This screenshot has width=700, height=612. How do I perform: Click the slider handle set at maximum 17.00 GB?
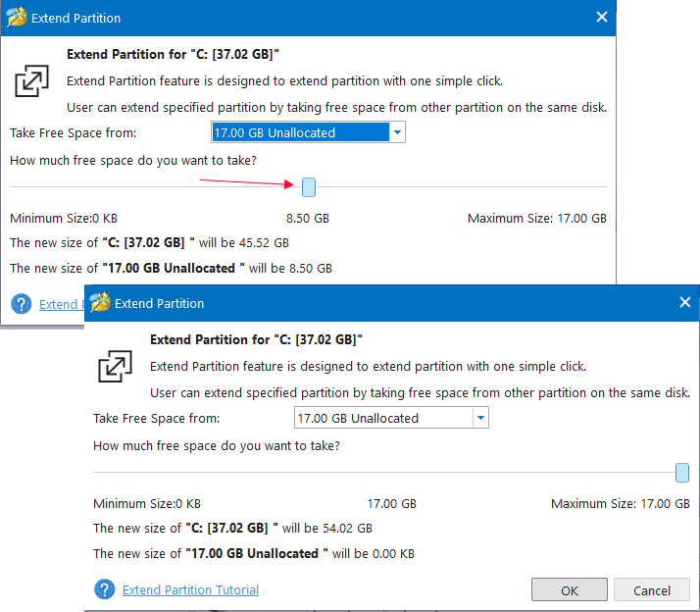click(x=682, y=473)
